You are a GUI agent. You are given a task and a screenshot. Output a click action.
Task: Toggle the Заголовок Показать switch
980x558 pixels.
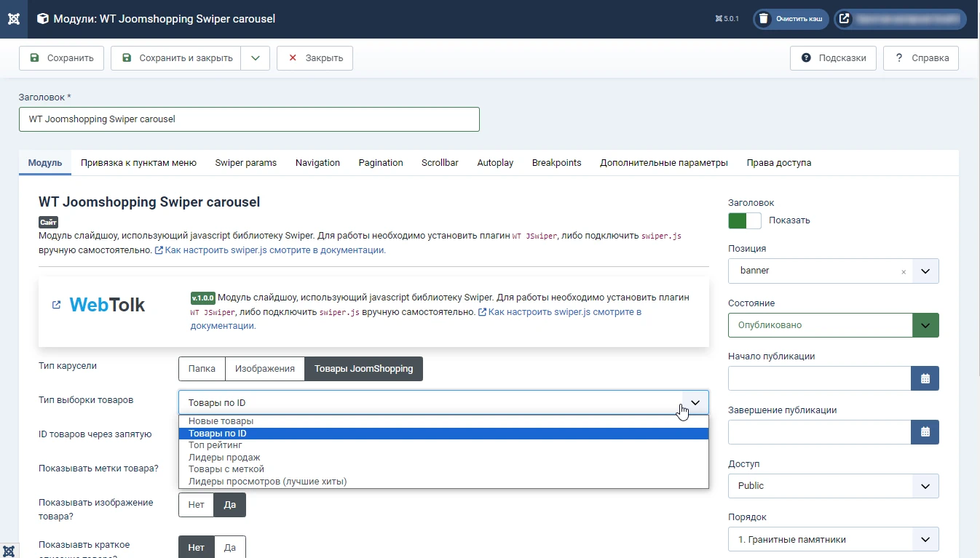[x=744, y=220]
